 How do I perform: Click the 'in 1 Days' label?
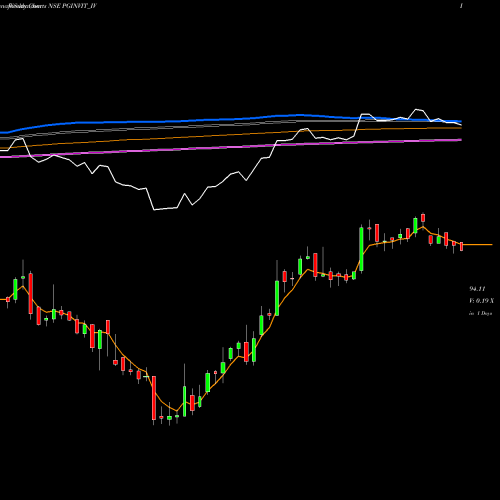(x=480, y=313)
